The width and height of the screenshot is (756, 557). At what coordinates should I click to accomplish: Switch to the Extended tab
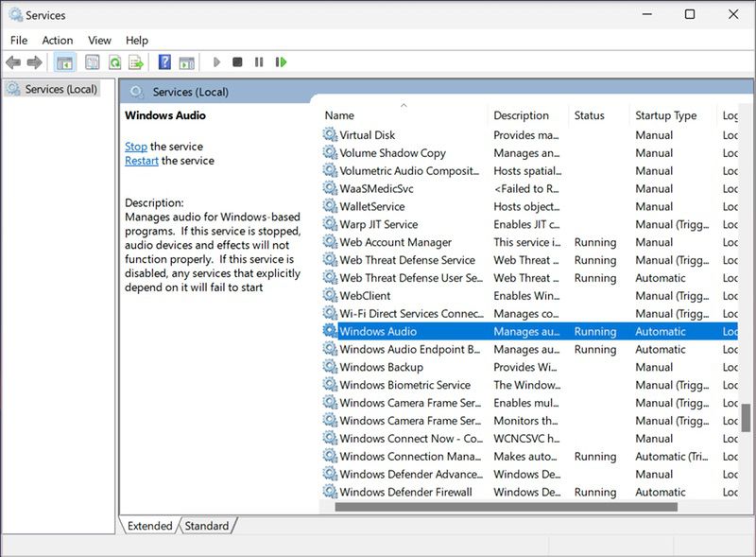point(149,526)
